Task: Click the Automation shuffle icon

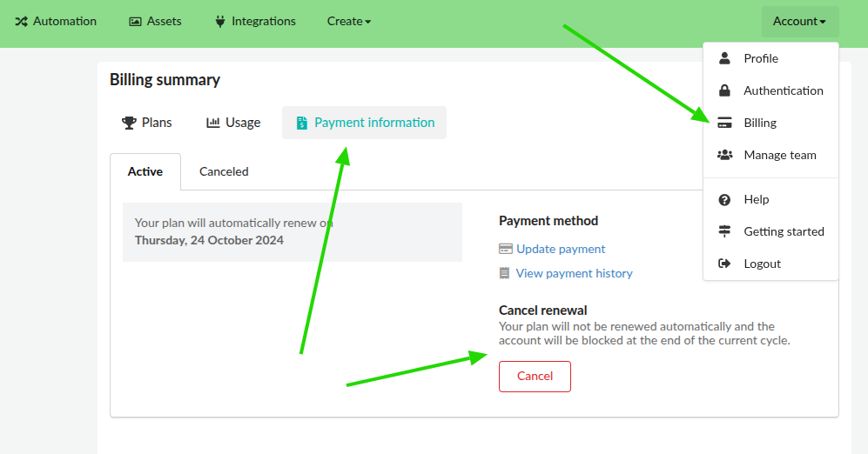Action: (22, 22)
